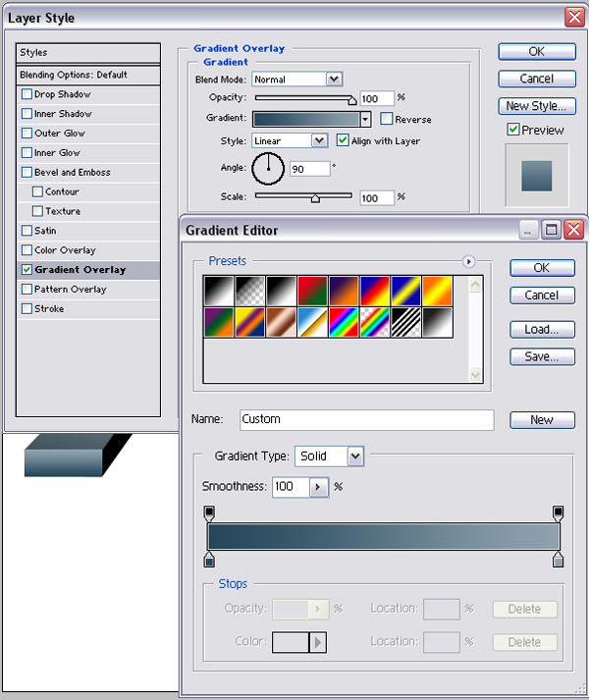Screen dimensions: 589x700
Task: Pick the chrome gradient preset
Action: coord(312,322)
